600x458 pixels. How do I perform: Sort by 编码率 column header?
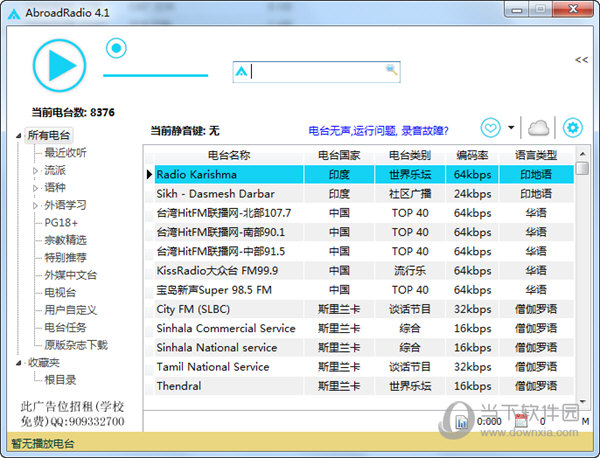tap(472, 155)
